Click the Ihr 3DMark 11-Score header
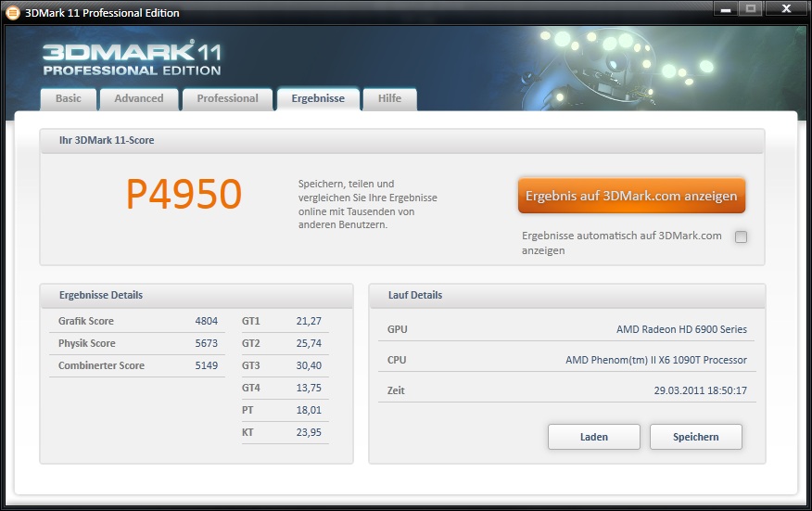812x511 pixels. pos(402,140)
